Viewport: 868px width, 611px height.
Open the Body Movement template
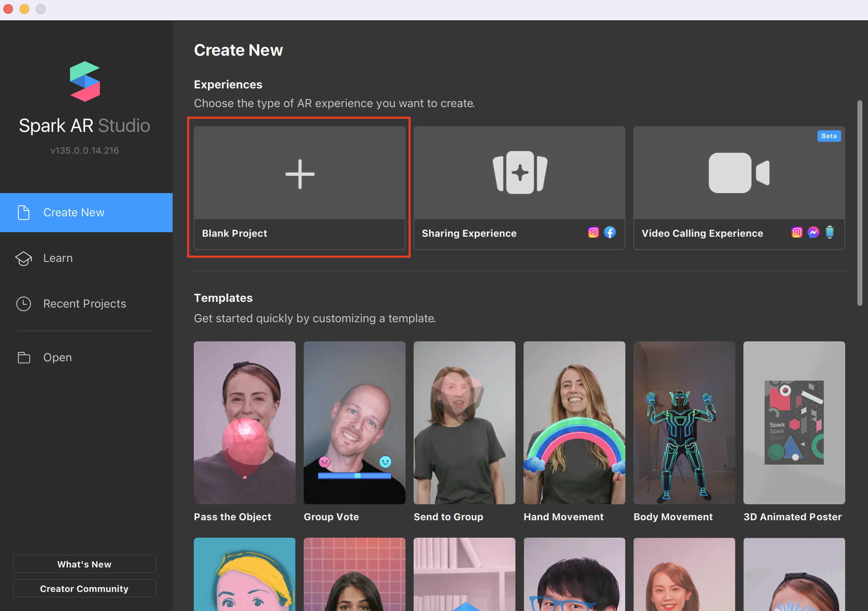(684, 423)
